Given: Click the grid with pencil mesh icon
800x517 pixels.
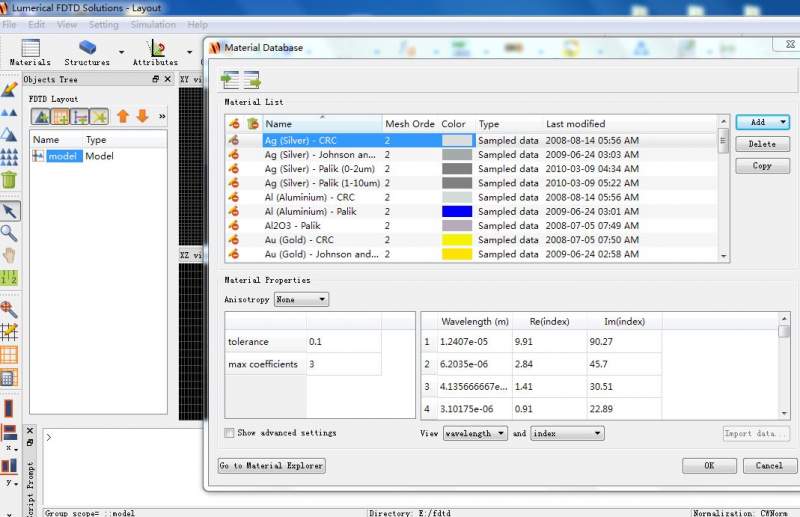Looking at the screenshot, I should coord(9,332).
